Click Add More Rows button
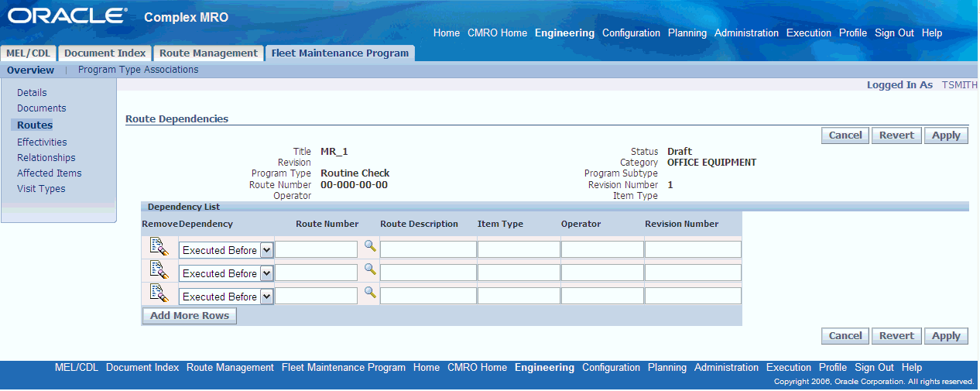980x391 pixels. 190,316
